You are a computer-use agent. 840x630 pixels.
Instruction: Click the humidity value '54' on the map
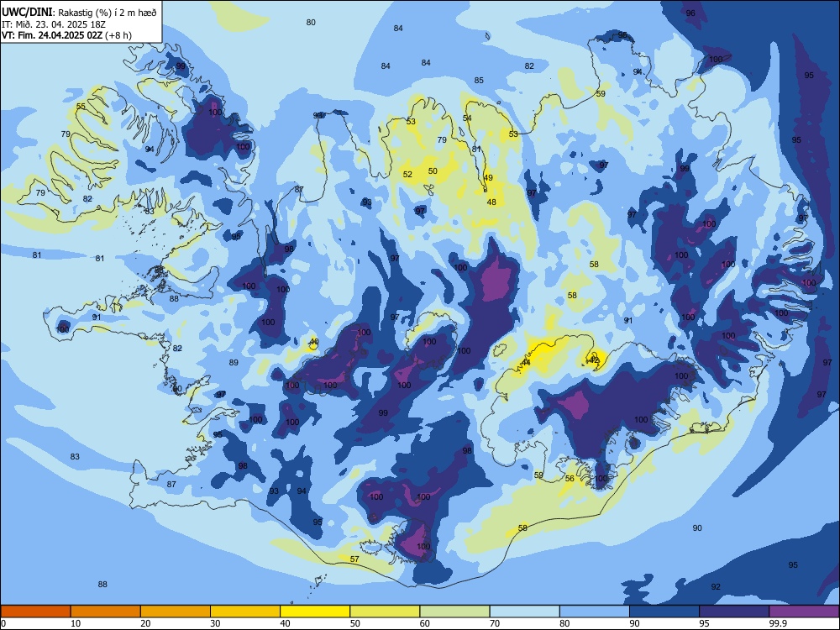(467, 118)
